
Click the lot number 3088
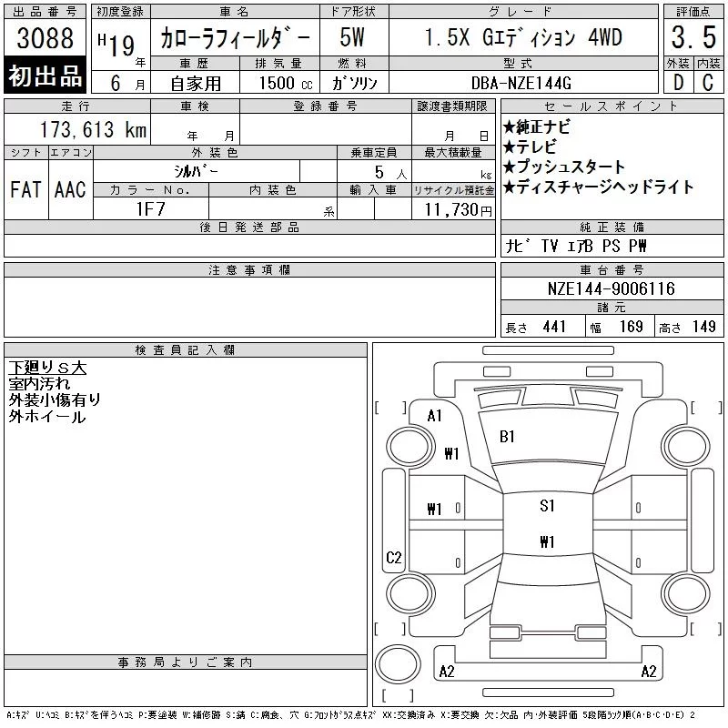point(45,37)
